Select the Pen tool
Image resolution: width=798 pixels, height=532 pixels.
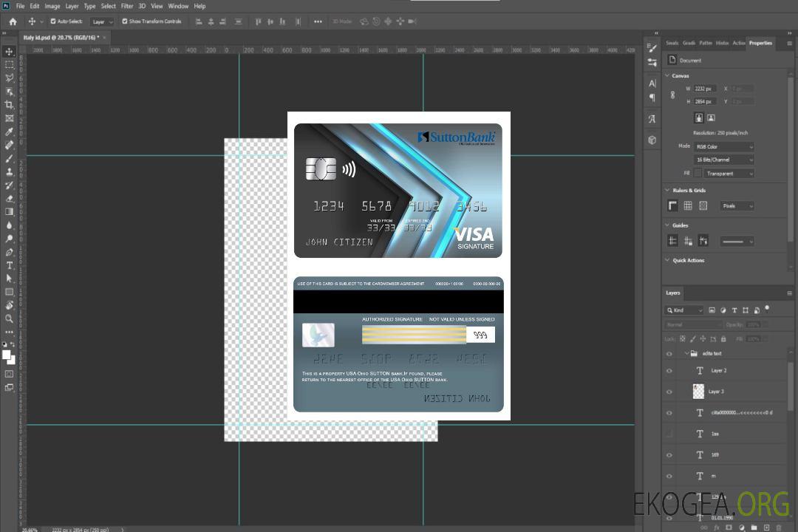tap(9, 252)
